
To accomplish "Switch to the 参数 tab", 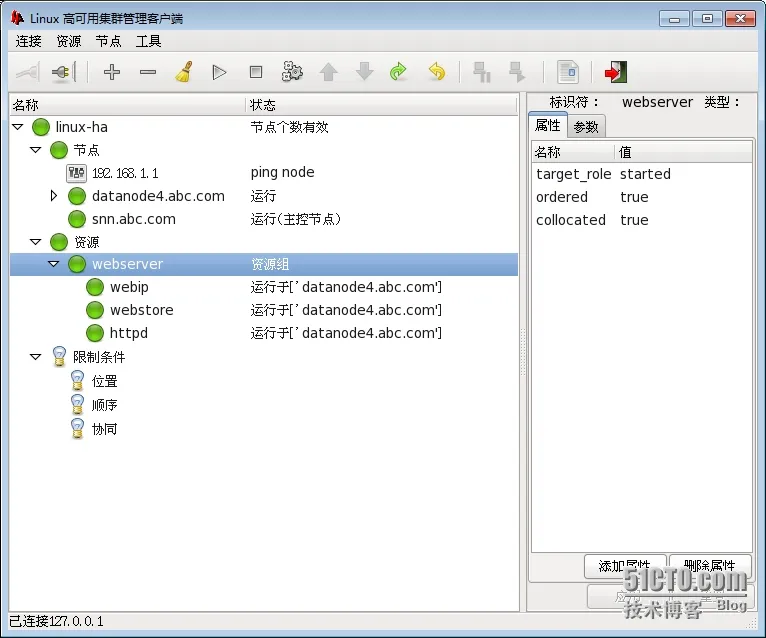I will (586, 127).
